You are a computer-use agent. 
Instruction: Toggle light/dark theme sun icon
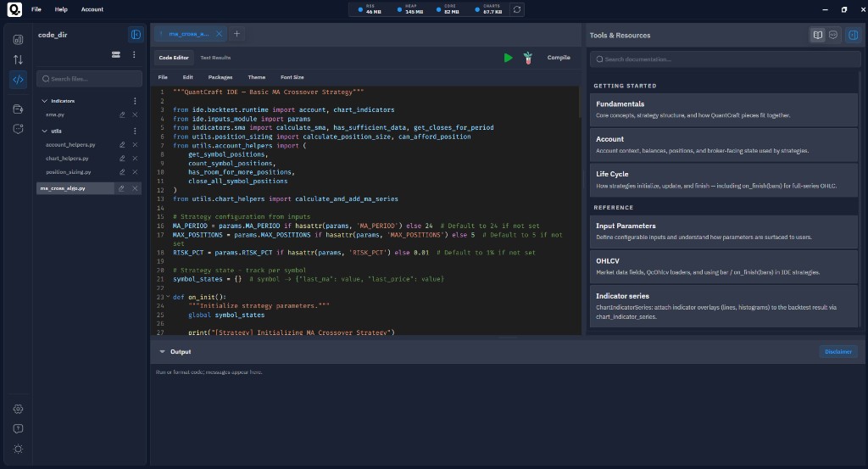pos(19,449)
